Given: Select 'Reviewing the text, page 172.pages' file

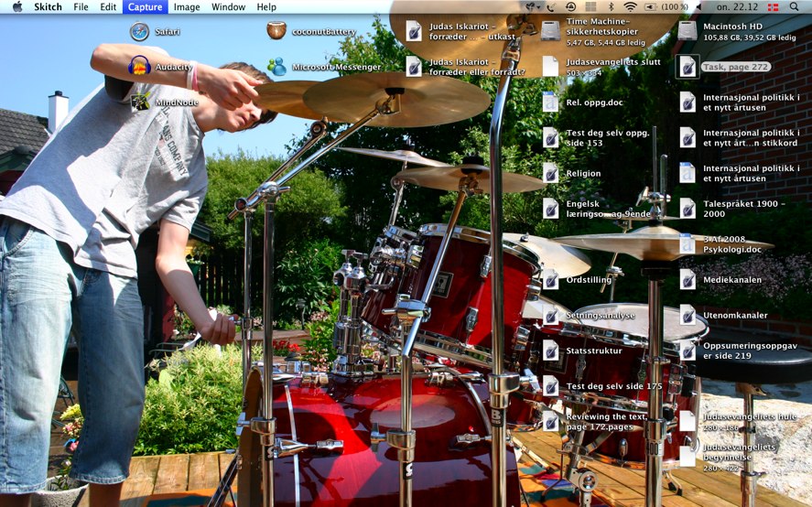Looking at the screenshot, I should (x=550, y=422).
